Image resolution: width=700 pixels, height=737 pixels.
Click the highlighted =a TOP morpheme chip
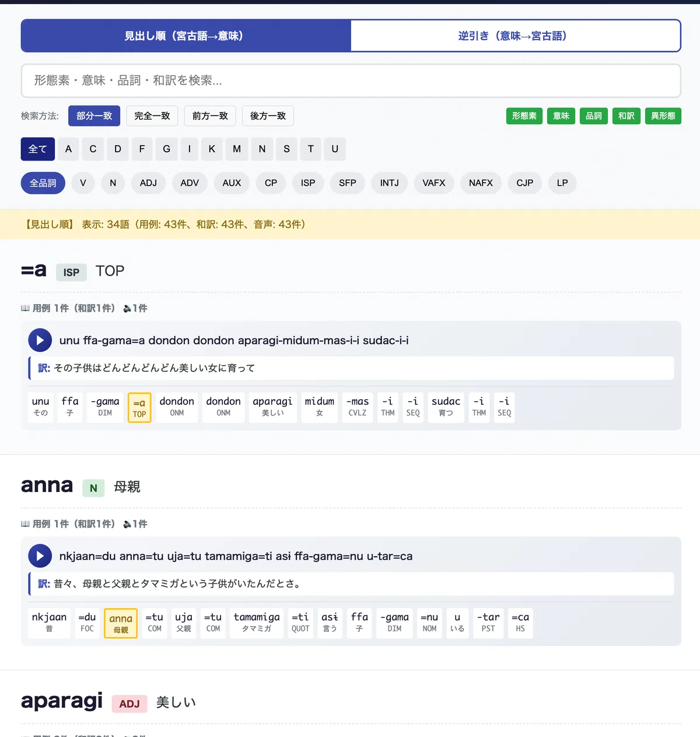139,407
